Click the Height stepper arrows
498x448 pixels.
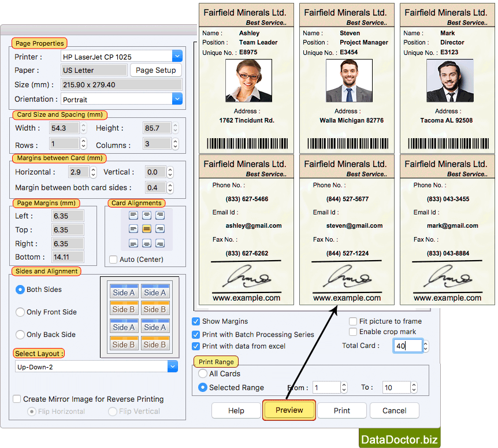pyautogui.click(x=175, y=128)
